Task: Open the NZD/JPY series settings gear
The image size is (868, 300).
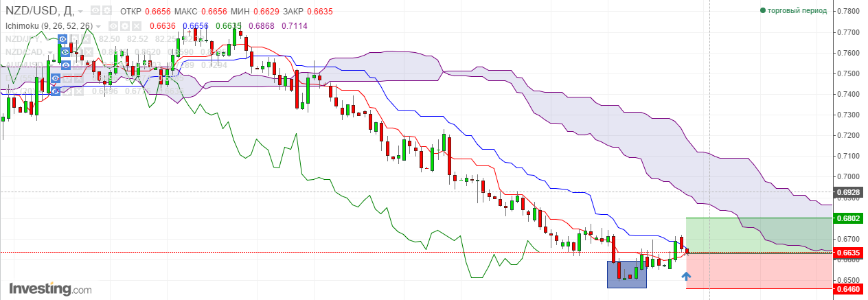Action: point(75,39)
